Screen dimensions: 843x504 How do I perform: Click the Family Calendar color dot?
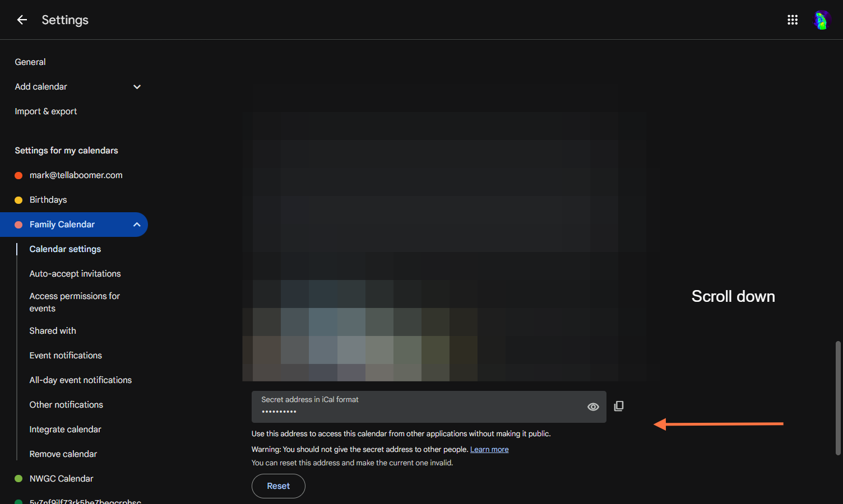(18, 225)
